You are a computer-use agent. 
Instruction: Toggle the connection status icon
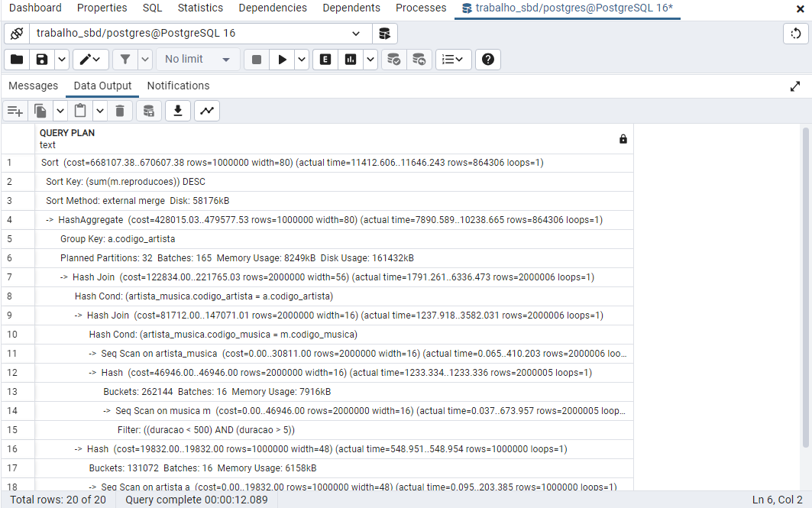[17, 34]
